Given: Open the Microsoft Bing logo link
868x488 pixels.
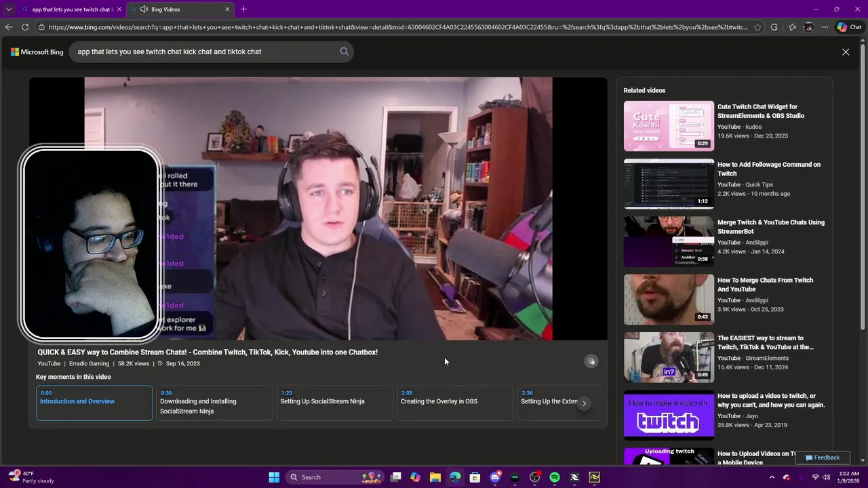Looking at the screenshot, I should pos(37,52).
